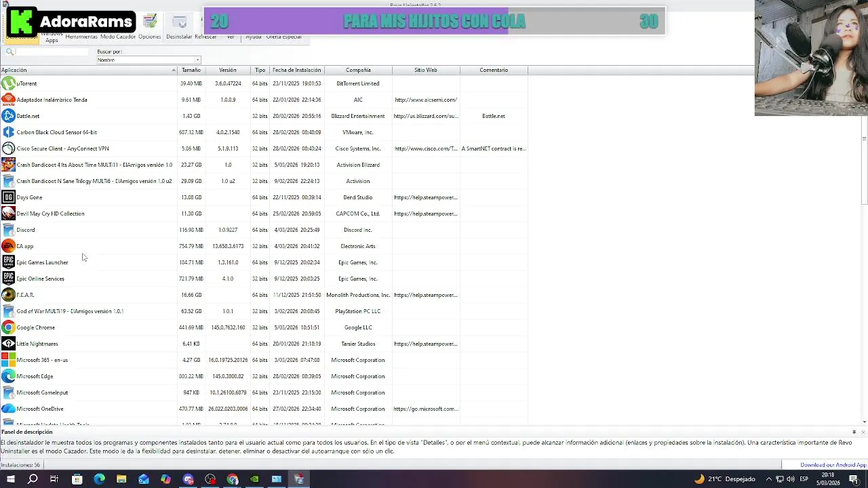Open the Herramientas tab
868x488 pixels.
81,37
